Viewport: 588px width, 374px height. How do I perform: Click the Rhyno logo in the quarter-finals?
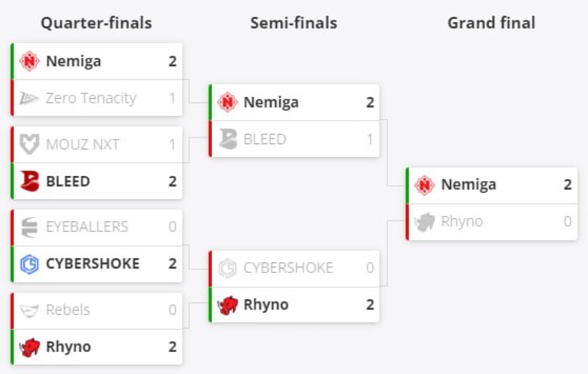coord(29,347)
